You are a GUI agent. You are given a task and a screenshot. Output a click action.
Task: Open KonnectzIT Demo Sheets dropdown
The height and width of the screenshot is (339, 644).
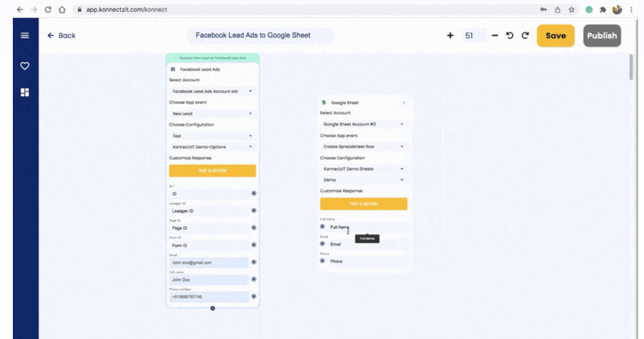pyautogui.click(x=363, y=169)
